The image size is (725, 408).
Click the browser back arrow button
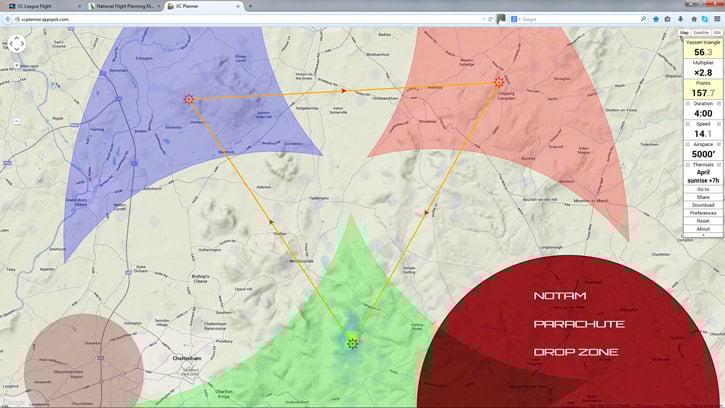(x=8, y=18)
